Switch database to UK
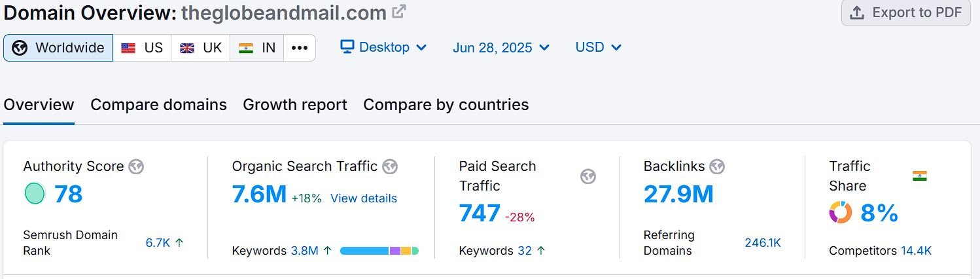 click(201, 48)
